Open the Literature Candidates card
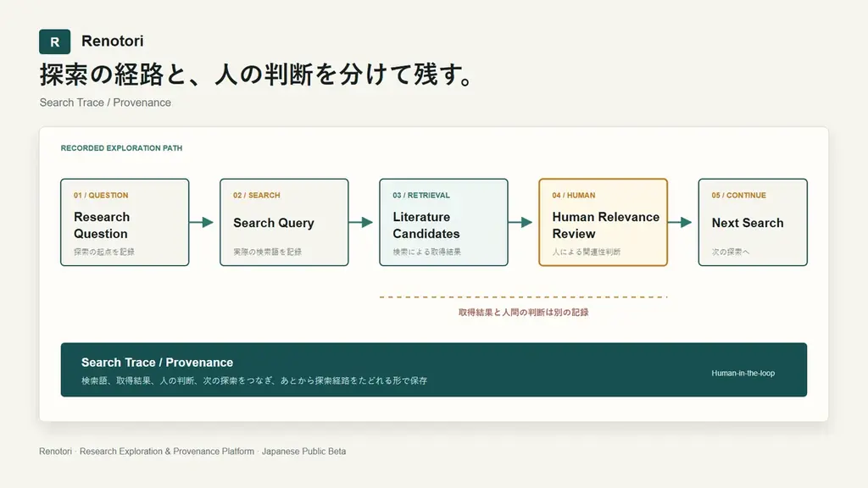Screen dimensions: 868x488 tap(443, 222)
